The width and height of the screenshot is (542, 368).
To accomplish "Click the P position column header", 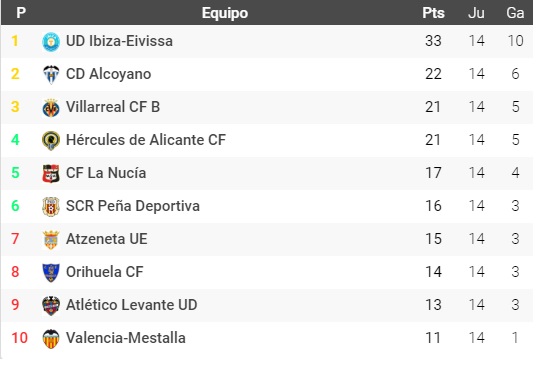I will coord(21,13).
